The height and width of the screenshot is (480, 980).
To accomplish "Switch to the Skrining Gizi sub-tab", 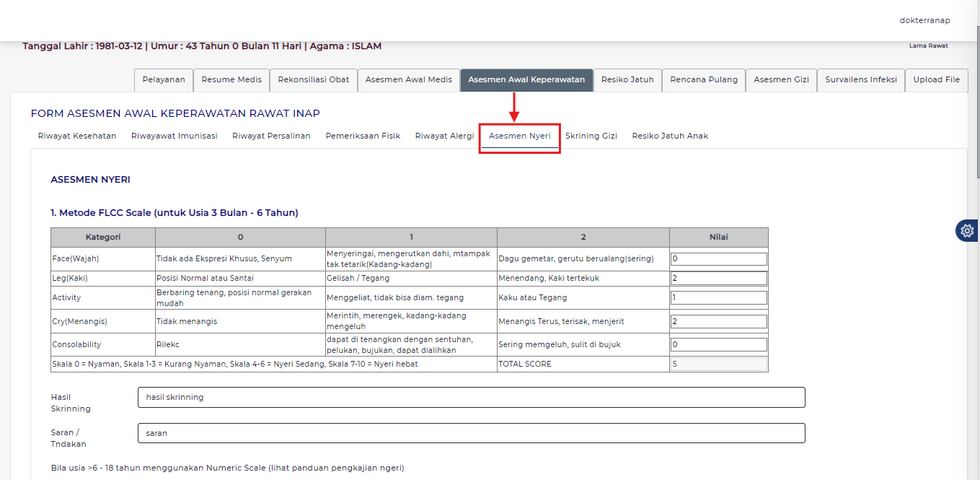I will point(591,136).
